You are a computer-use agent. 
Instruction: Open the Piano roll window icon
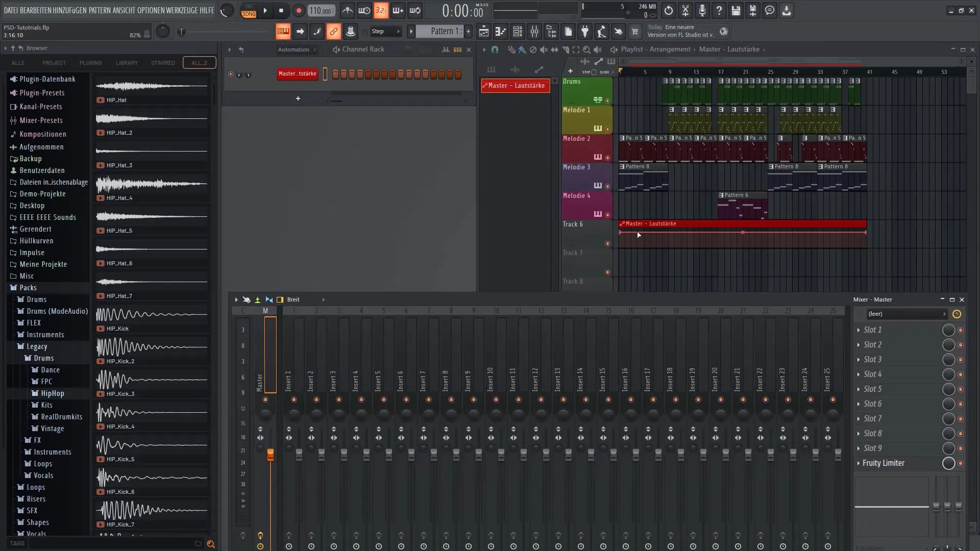(x=501, y=32)
